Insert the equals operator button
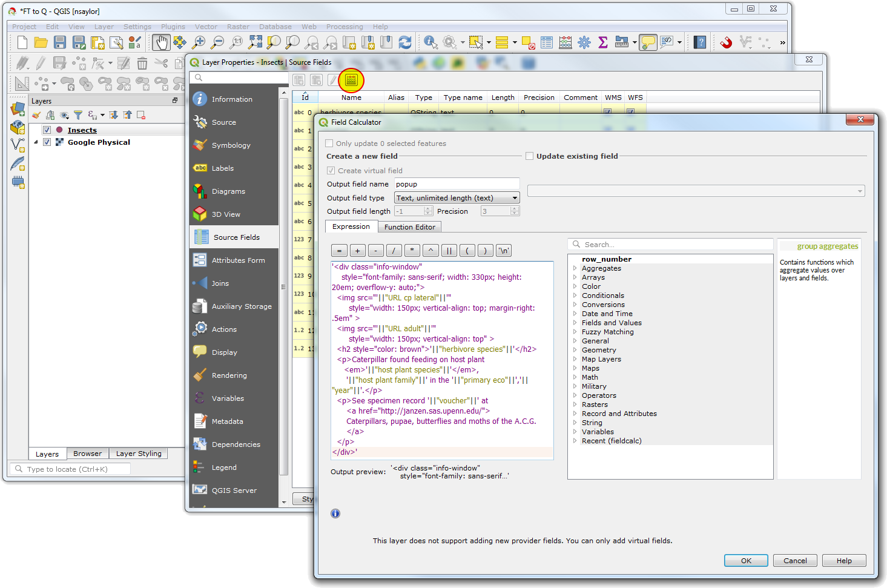 (x=339, y=251)
